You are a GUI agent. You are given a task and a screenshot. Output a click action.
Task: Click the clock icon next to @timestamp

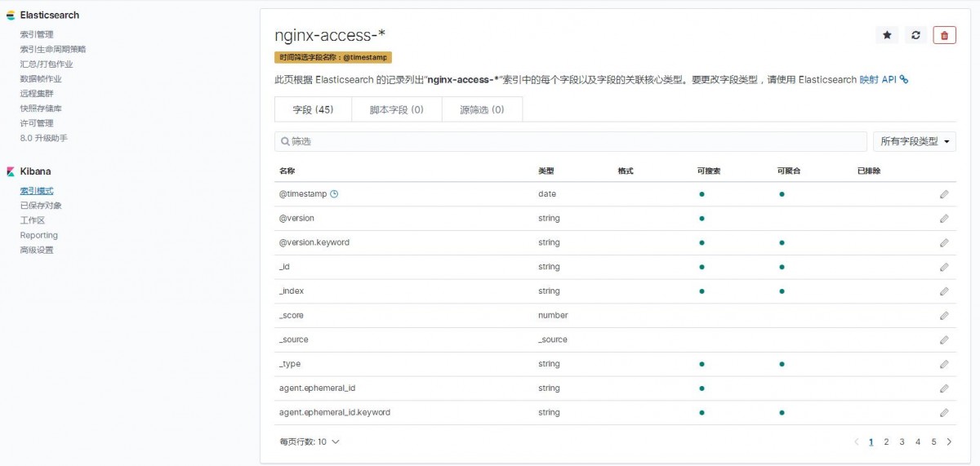(x=334, y=194)
